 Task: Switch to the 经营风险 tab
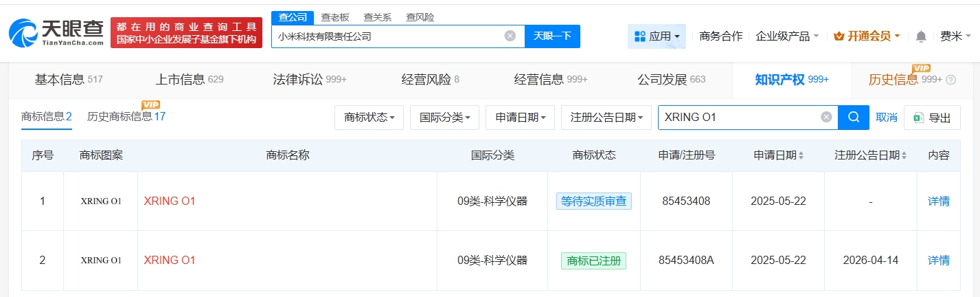pyautogui.click(x=430, y=79)
